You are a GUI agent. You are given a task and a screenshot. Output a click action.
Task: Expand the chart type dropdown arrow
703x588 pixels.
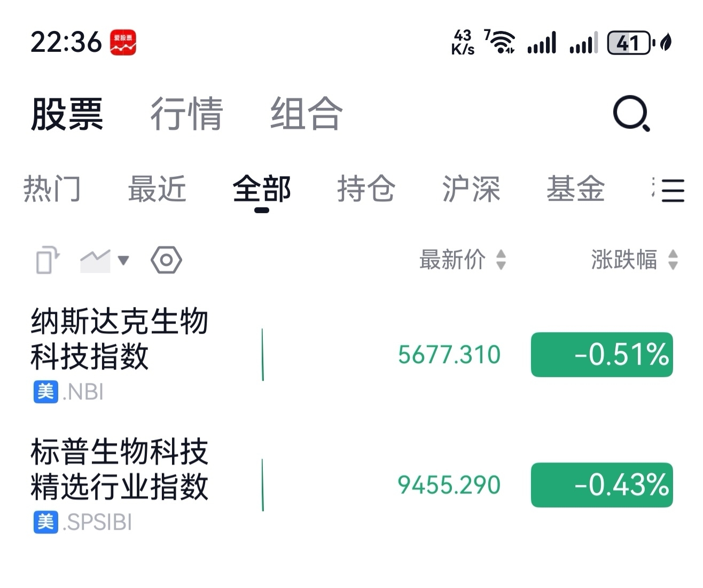click(x=123, y=261)
